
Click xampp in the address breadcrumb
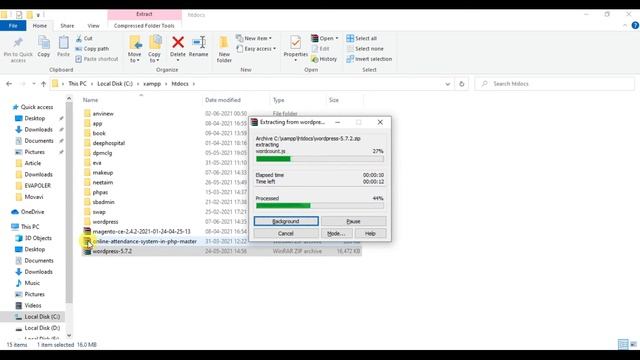point(152,84)
